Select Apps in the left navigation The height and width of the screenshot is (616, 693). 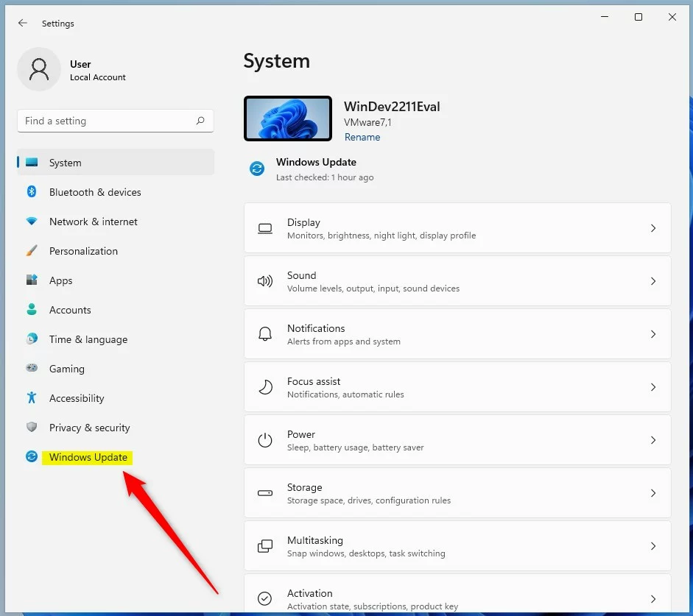60,280
